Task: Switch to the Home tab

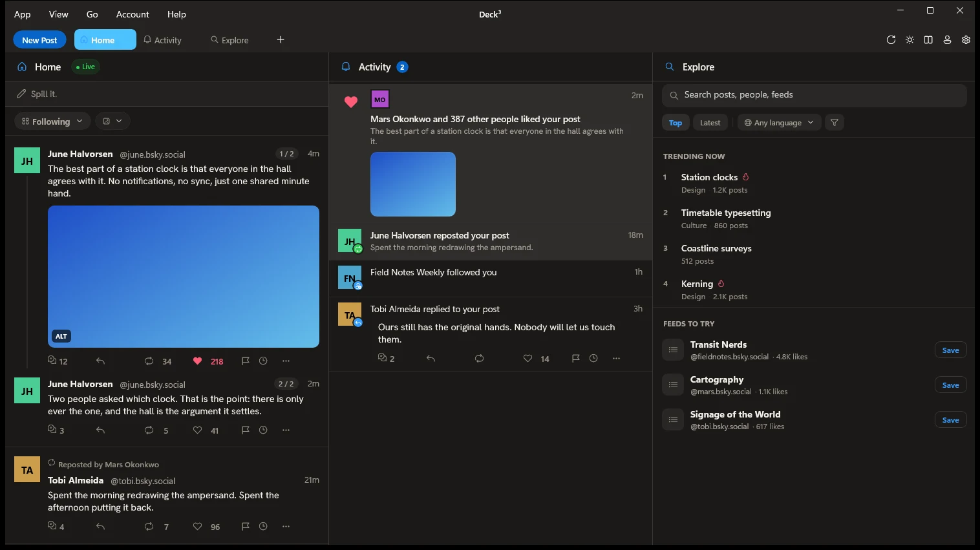Action: tap(105, 40)
